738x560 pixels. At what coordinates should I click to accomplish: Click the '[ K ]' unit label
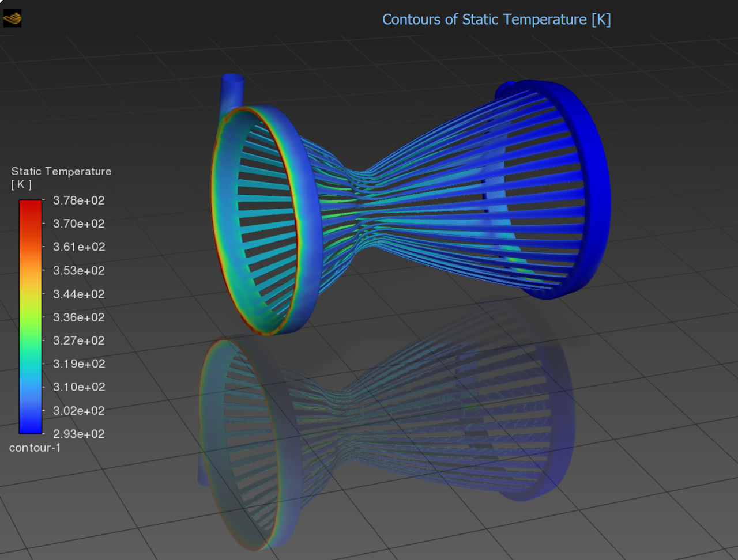pos(21,184)
